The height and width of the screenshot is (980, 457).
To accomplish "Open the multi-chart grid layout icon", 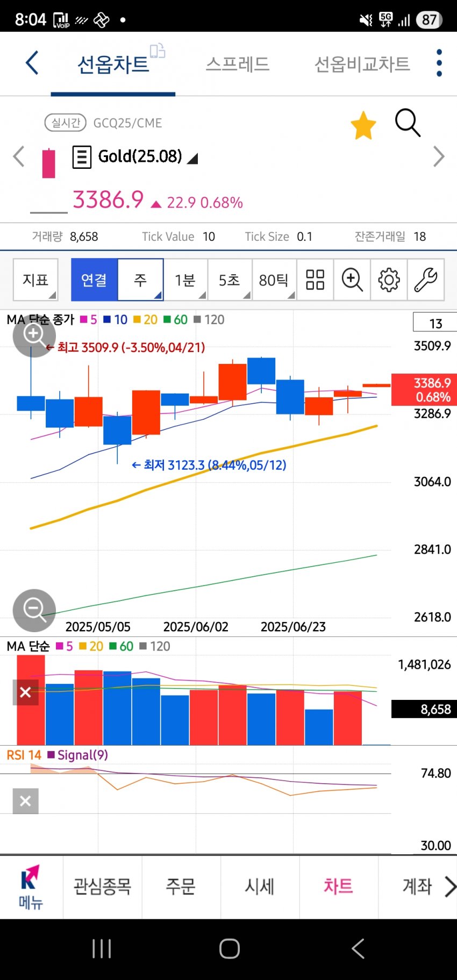I will [x=315, y=280].
